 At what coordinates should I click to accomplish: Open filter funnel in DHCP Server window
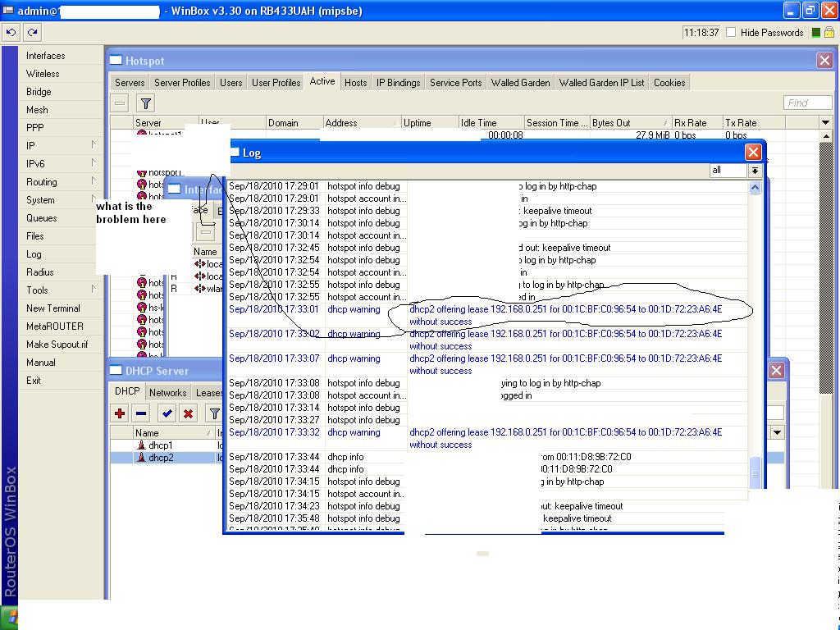(x=214, y=413)
